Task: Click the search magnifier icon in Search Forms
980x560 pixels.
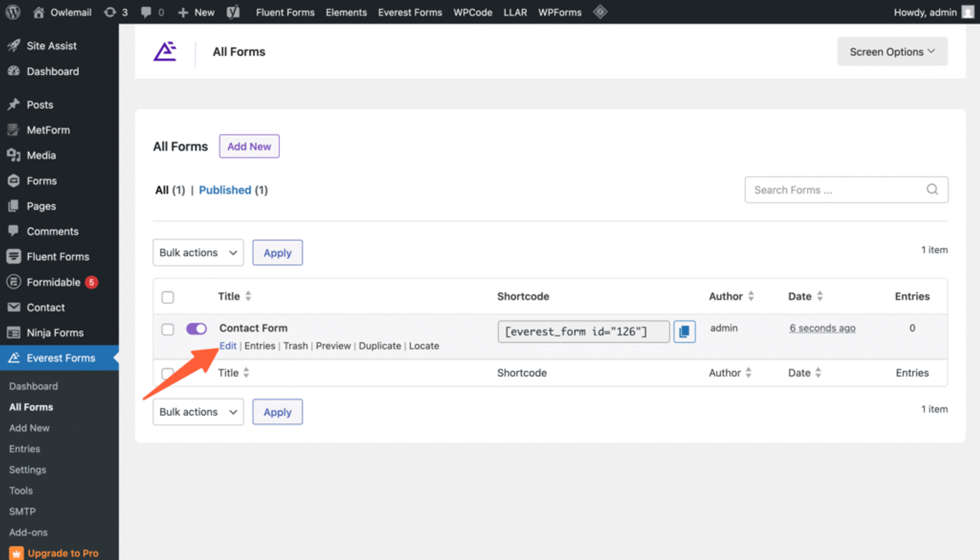Action: click(932, 190)
